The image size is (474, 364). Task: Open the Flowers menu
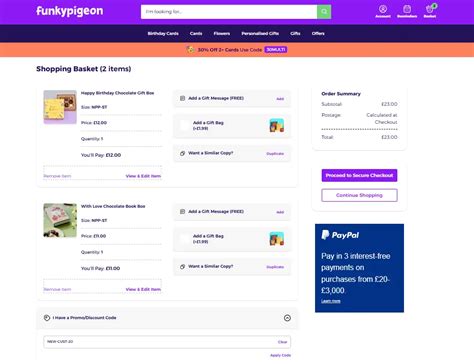222,33
